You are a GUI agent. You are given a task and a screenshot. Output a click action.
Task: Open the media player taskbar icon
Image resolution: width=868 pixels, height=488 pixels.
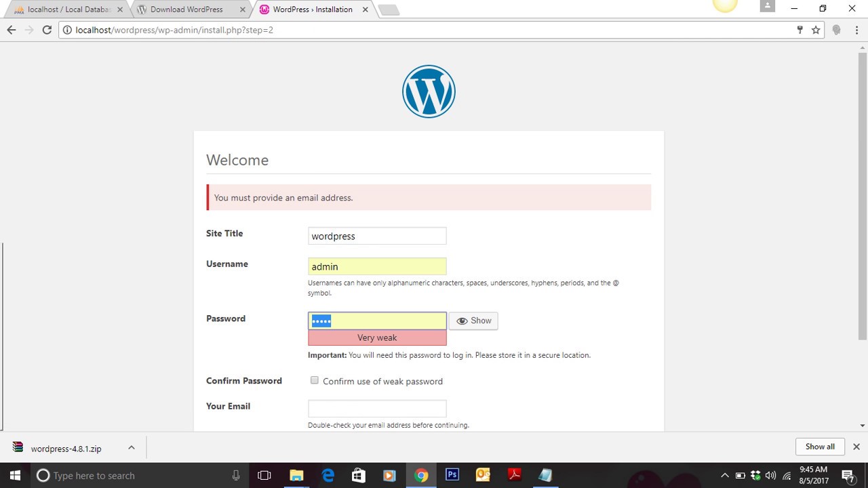389,475
